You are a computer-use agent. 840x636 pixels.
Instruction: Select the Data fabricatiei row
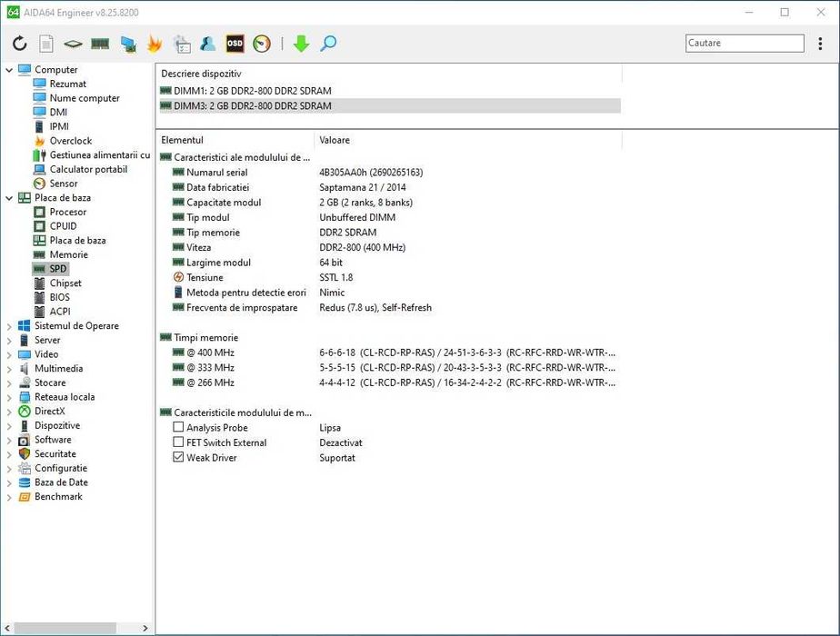(x=390, y=187)
